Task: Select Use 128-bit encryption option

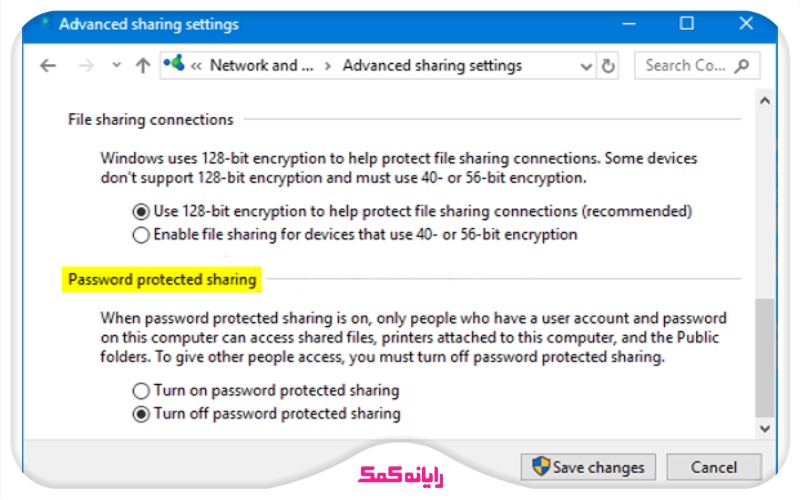Action: point(141,211)
